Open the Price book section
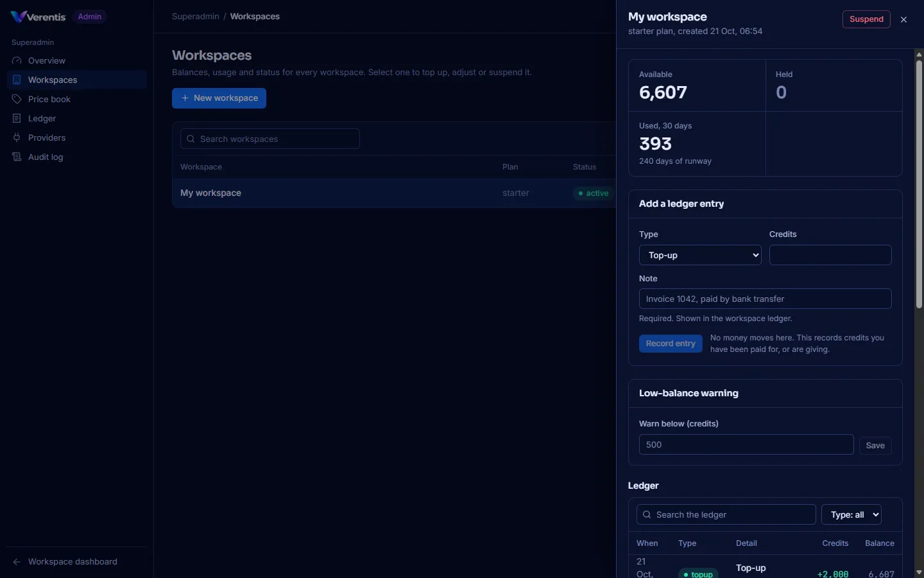The height and width of the screenshot is (578, 924). tap(76, 99)
